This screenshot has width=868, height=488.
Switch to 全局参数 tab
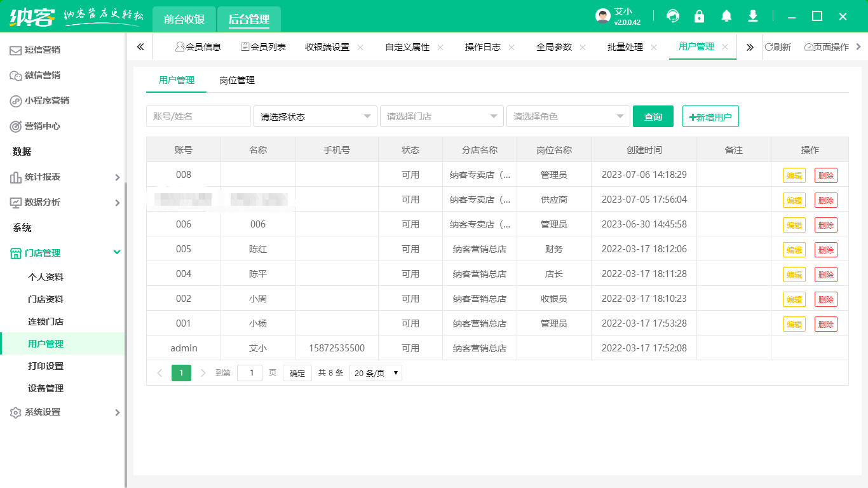click(x=554, y=47)
